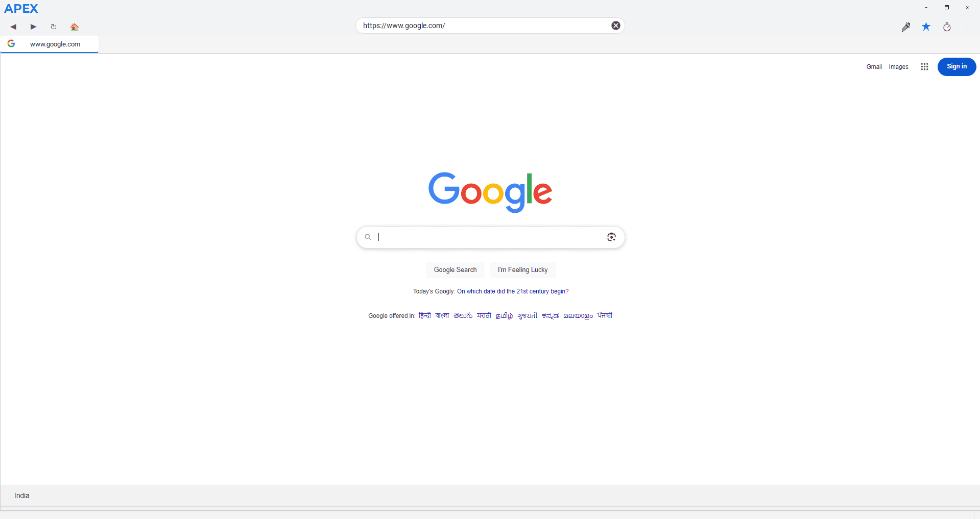Image resolution: width=980 pixels, height=519 pixels.
Task: Focus the Google search input box
Action: (490, 237)
